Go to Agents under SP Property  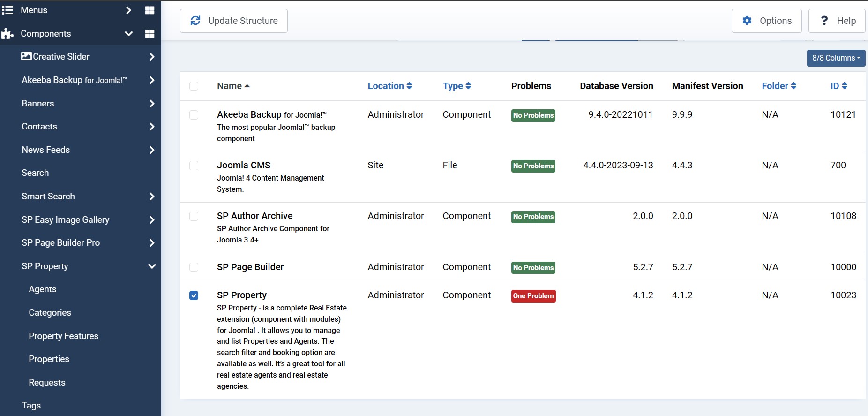click(x=42, y=289)
